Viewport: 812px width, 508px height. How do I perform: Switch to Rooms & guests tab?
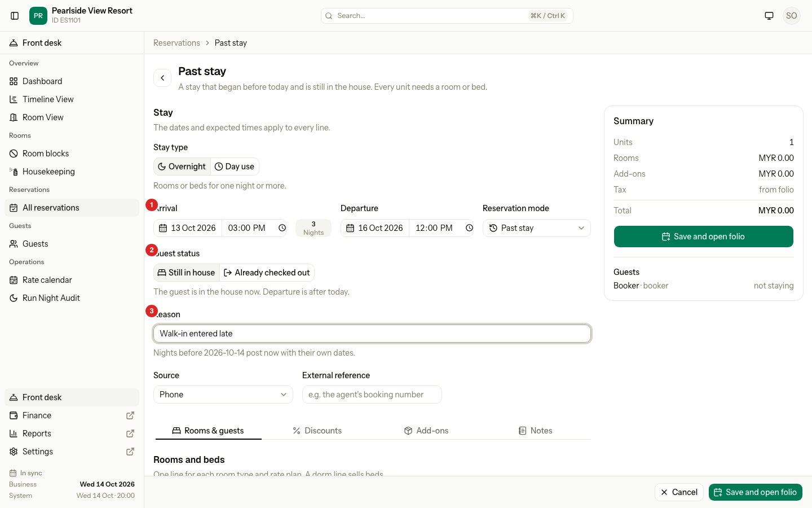208,431
